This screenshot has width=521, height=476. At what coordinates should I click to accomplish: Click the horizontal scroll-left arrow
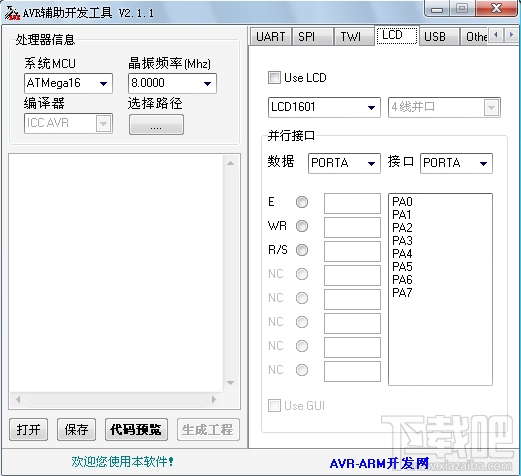point(18,399)
